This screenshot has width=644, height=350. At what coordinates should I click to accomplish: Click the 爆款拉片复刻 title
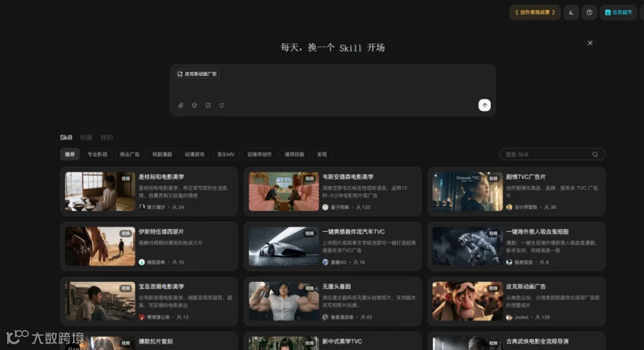pyautogui.click(x=156, y=341)
